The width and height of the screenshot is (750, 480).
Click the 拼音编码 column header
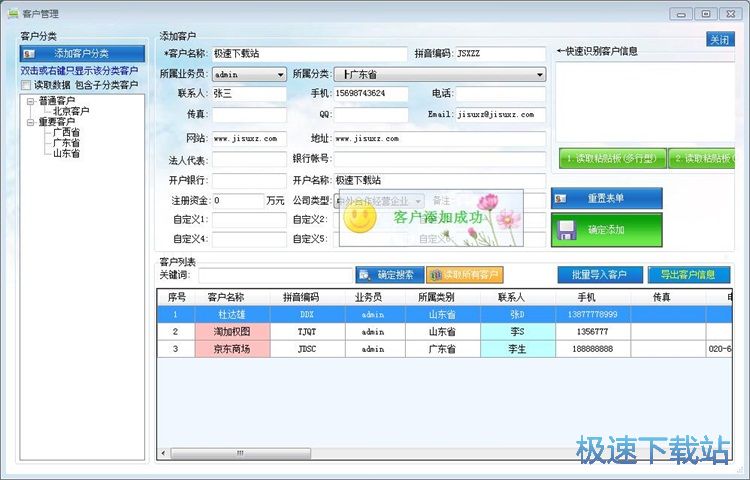pos(308,297)
